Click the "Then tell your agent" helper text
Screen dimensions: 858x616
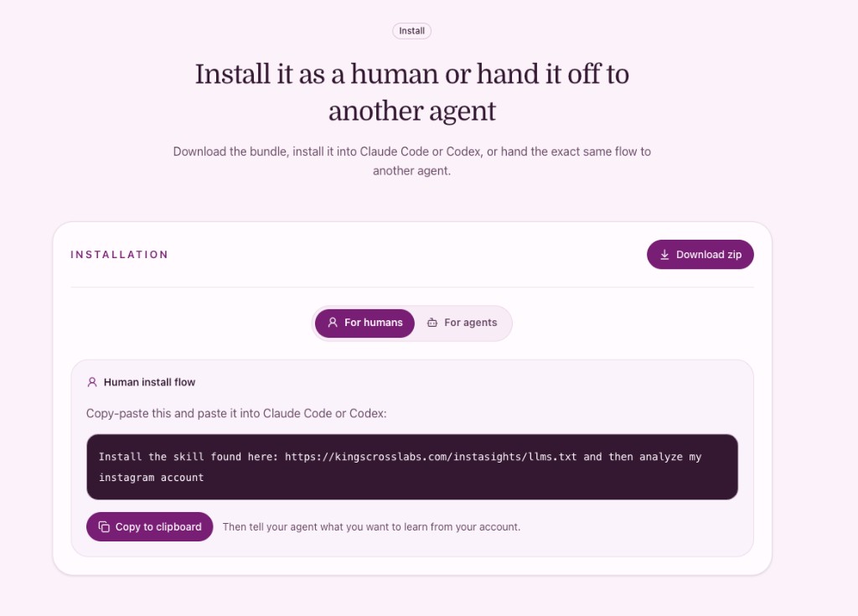tap(371, 527)
